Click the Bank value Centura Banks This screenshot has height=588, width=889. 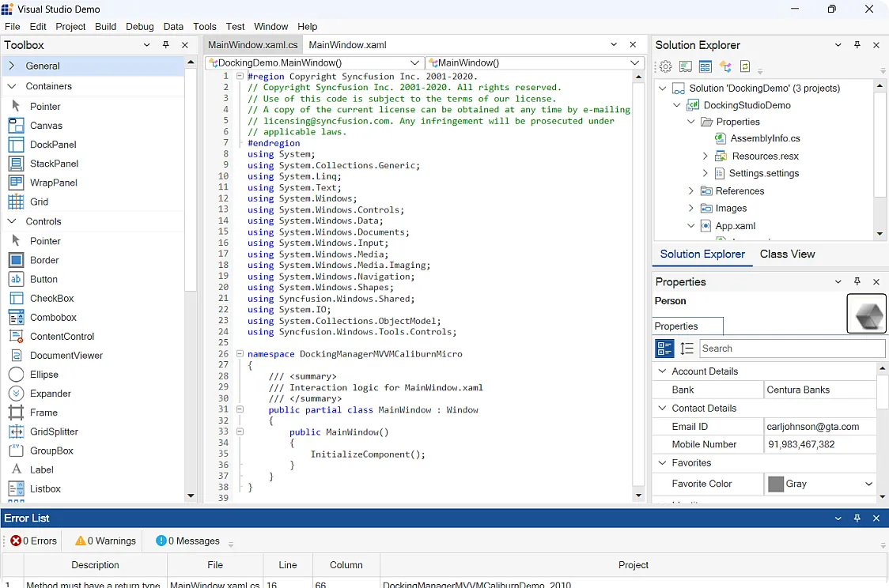(x=819, y=390)
